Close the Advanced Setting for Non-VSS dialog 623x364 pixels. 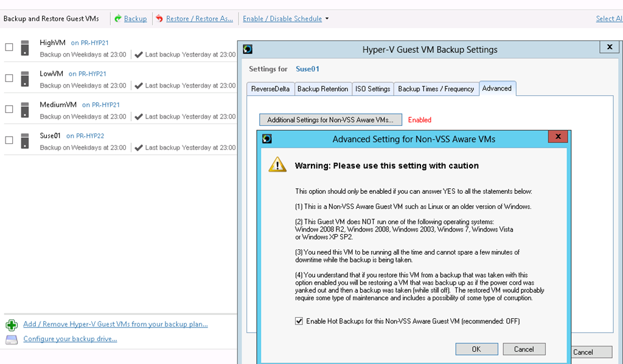[x=558, y=136]
